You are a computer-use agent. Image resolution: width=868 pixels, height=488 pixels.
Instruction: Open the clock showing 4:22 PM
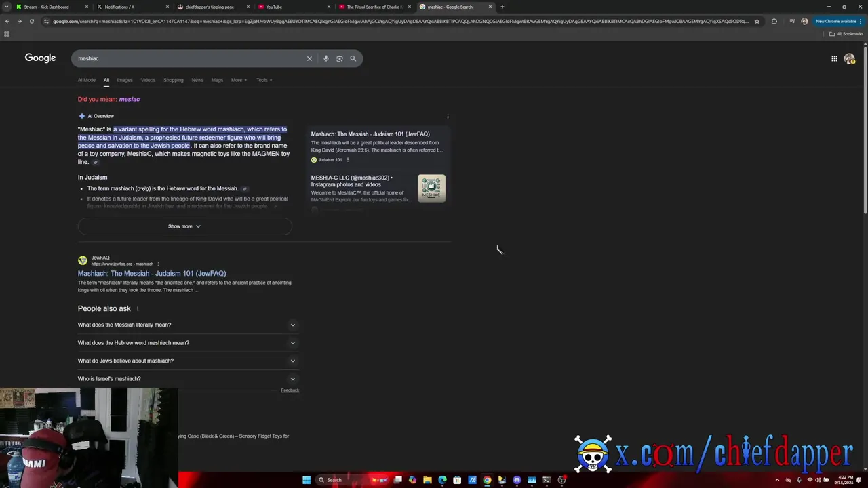tap(846, 480)
